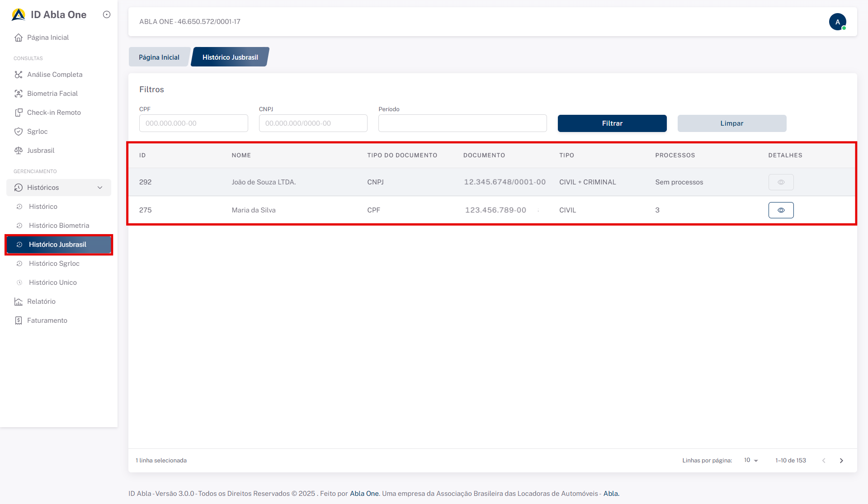The image size is (868, 504).
Task: Switch to Página Inicial tab
Action: point(159,57)
